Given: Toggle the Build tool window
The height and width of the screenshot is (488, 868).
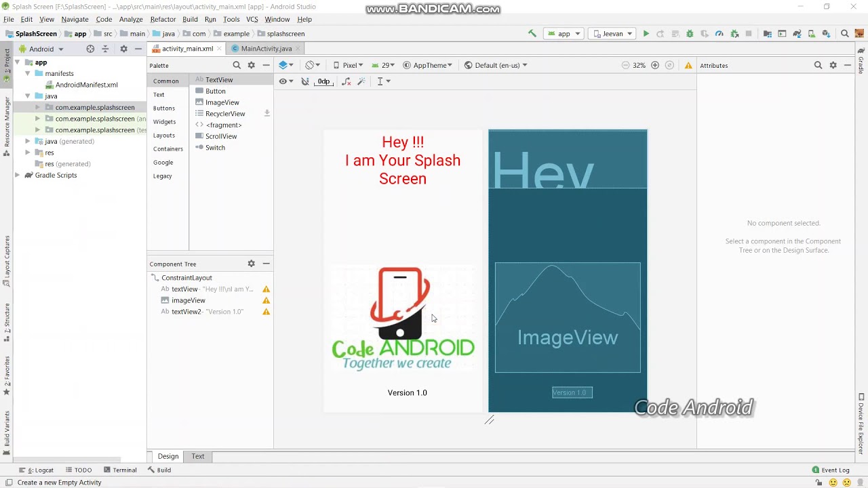Looking at the screenshot, I should point(159,470).
